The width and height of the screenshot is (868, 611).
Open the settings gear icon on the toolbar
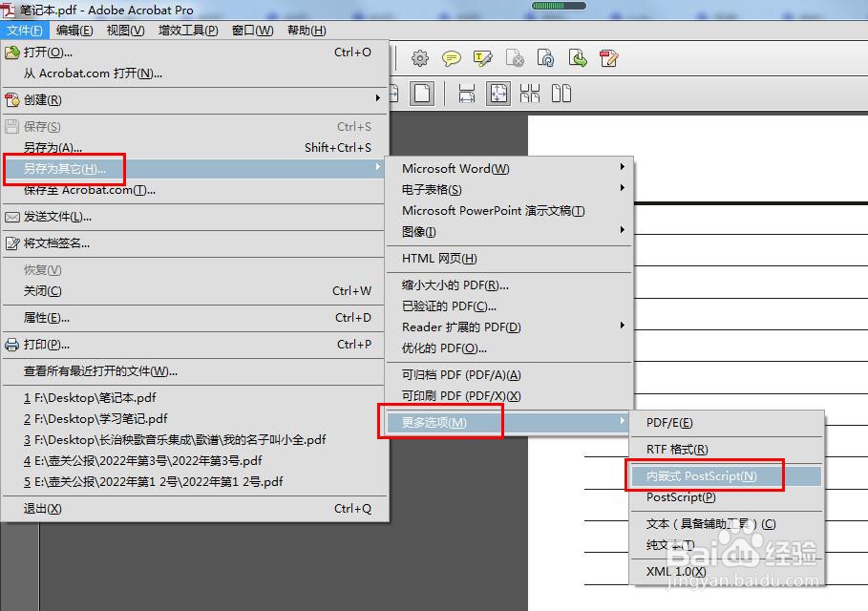coord(420,58)
